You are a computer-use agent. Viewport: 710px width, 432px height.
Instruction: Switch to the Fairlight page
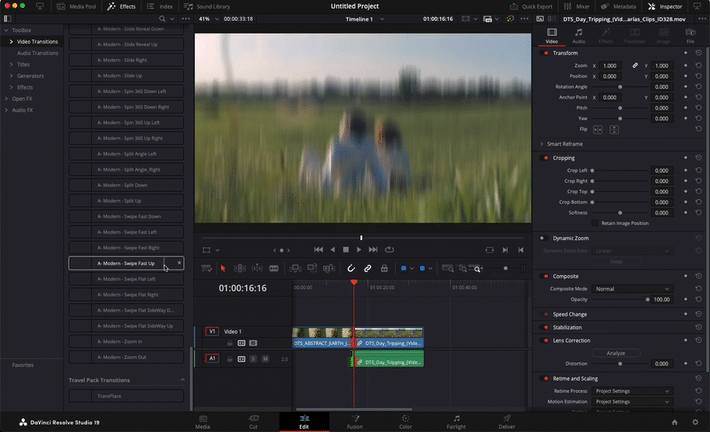coord(456,422)
